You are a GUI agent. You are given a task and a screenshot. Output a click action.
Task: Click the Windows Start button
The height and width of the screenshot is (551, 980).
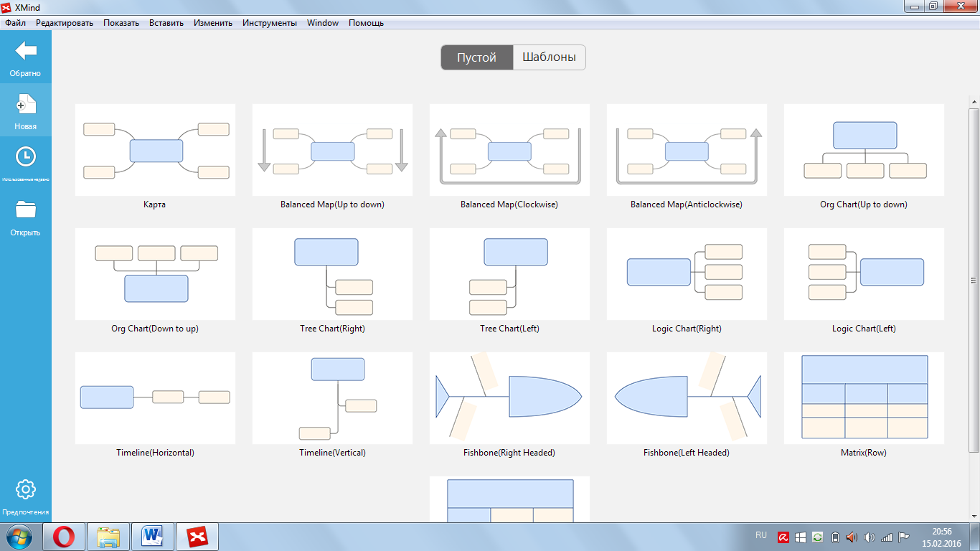pyautogui.click(x=19, y=537)
